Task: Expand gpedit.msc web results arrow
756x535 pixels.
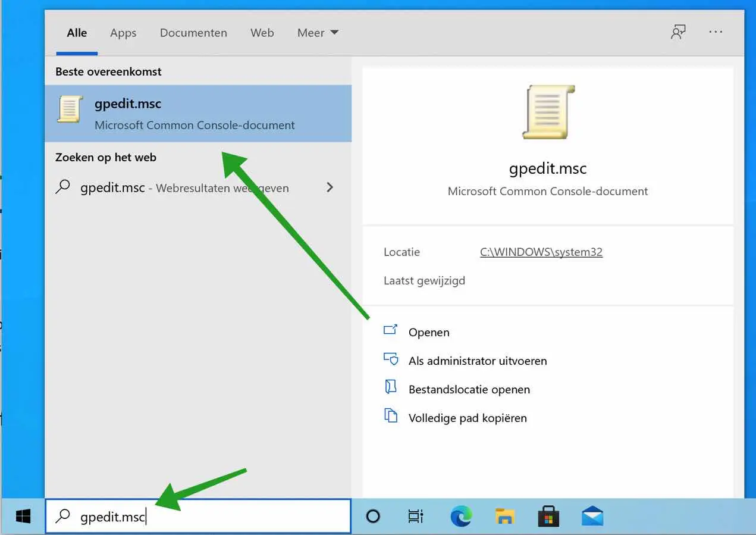Action: [330, 187]
